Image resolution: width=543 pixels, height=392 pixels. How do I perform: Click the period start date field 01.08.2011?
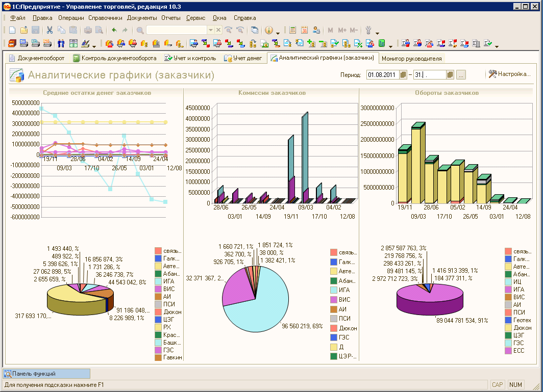[x=383, y=75]
